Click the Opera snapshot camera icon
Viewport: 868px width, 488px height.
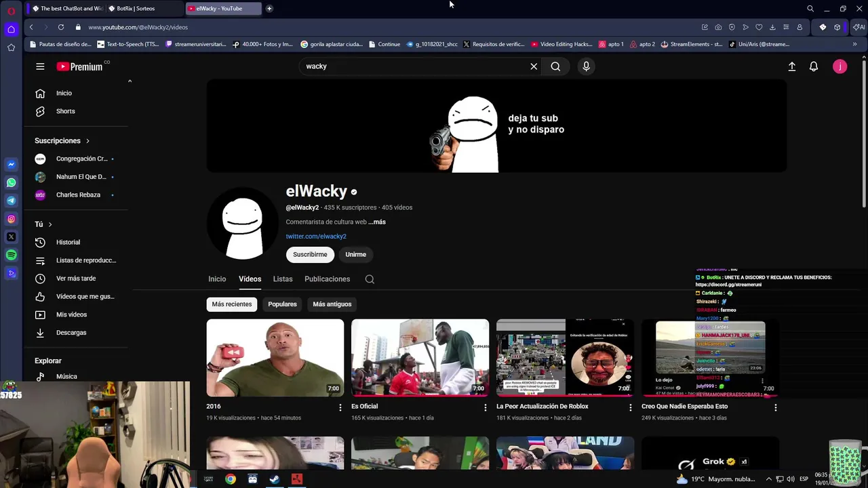(x=718, y=27)
